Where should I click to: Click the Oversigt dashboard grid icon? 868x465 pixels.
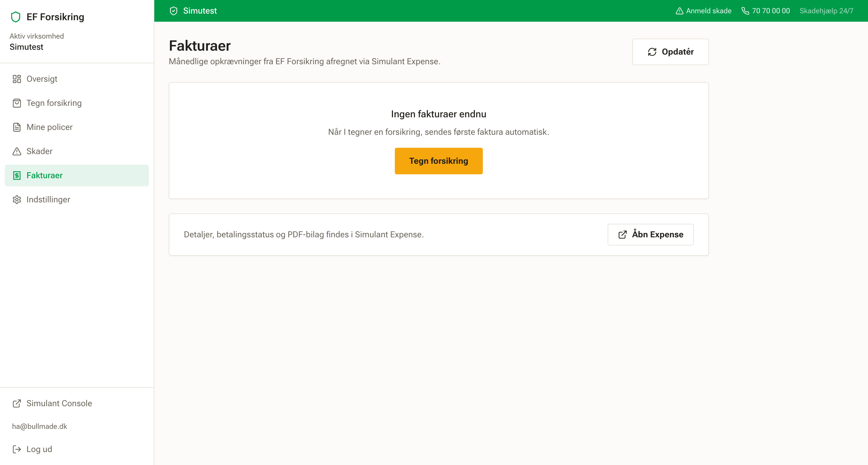[17, 79]
